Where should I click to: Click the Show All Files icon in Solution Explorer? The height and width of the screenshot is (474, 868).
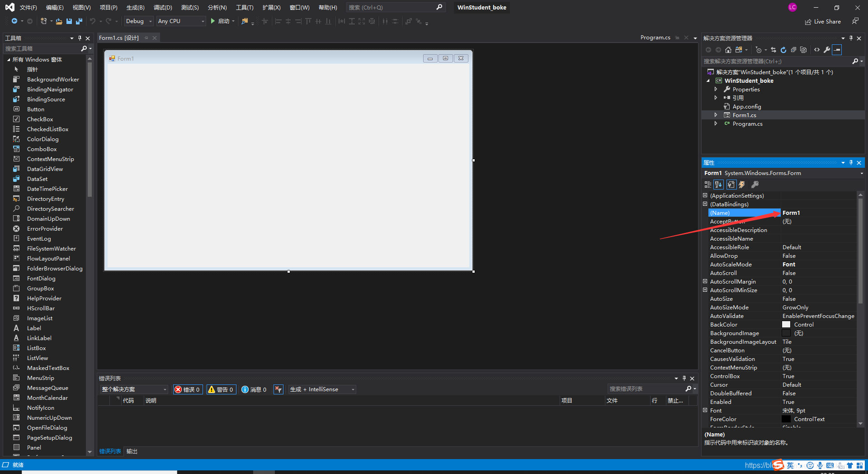803,50
